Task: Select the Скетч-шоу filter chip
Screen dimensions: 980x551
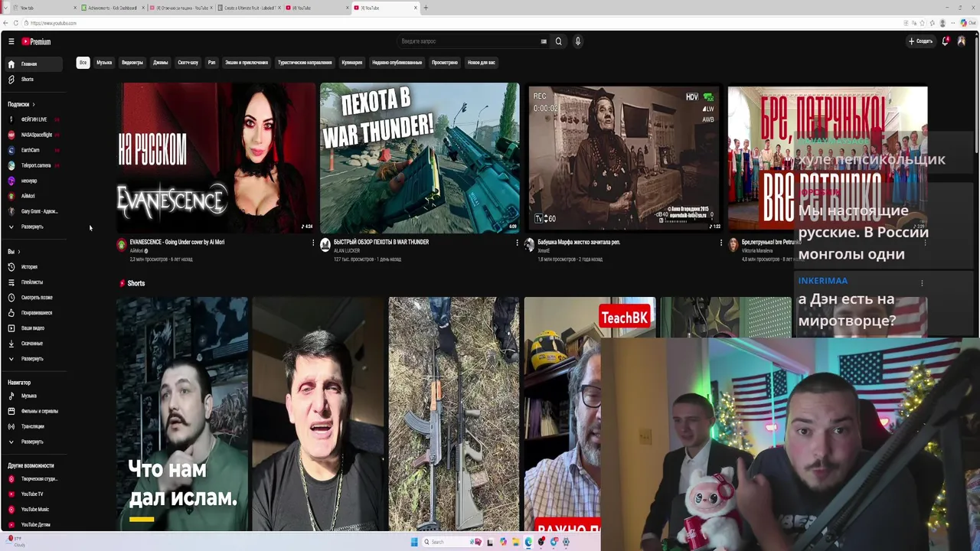Action: point(188,63)
